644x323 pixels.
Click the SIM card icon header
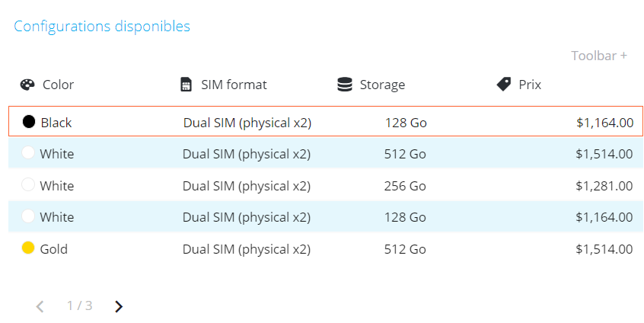pyautogui.click(x=186, y=85)
